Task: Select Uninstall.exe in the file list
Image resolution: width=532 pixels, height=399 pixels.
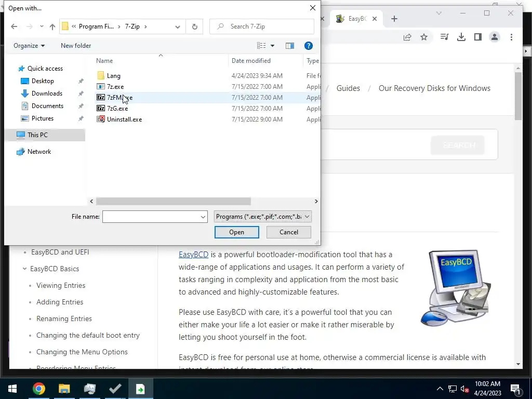Action: [x=124, y=119]
